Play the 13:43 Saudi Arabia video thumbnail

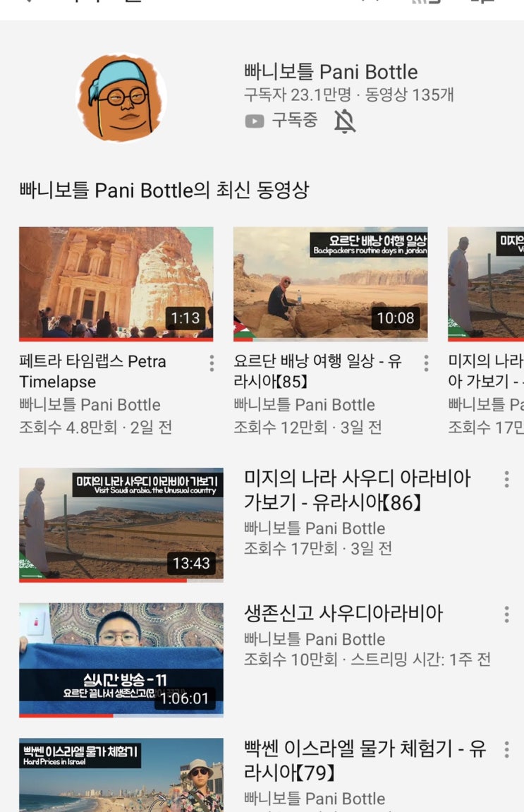[x=121, y=525]
